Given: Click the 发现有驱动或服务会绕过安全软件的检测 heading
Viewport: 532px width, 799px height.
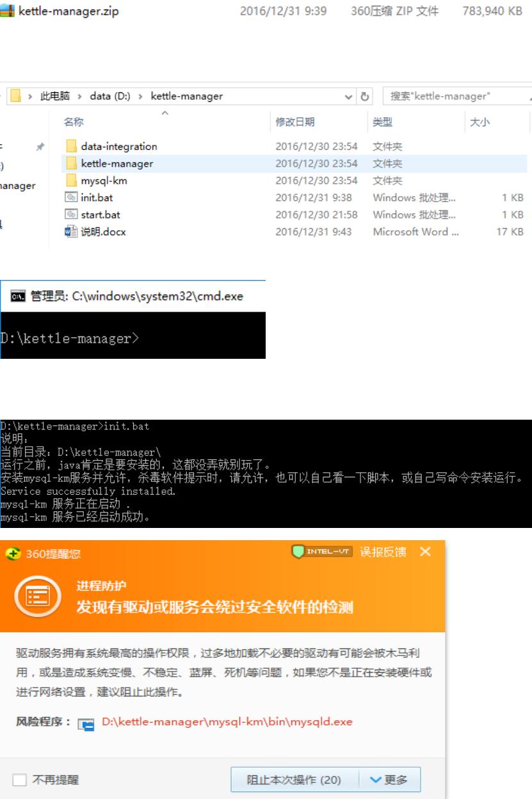Looking at the screenshot, I should [214, 607].
